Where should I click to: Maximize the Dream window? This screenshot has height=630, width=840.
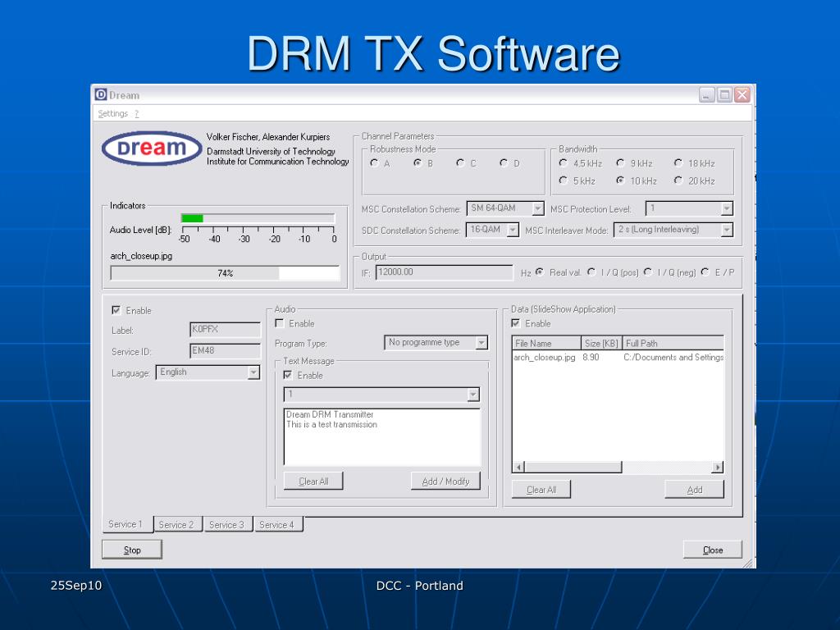[724, 95]
